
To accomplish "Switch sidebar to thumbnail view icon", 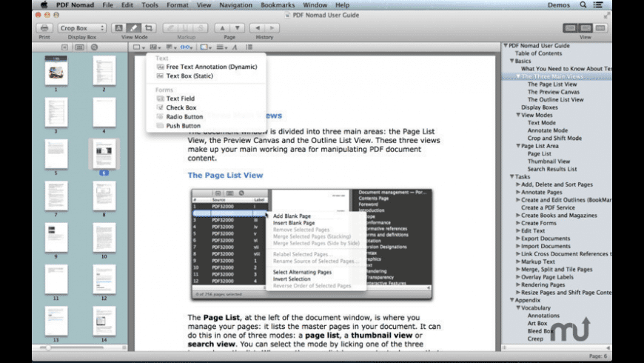I will (79, 47).
